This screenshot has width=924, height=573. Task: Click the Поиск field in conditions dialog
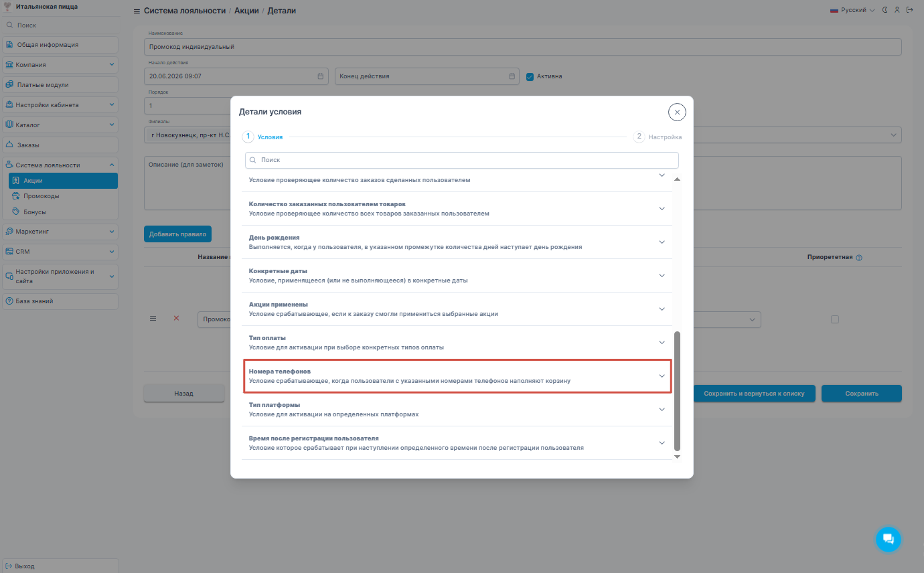click(462, 160)
